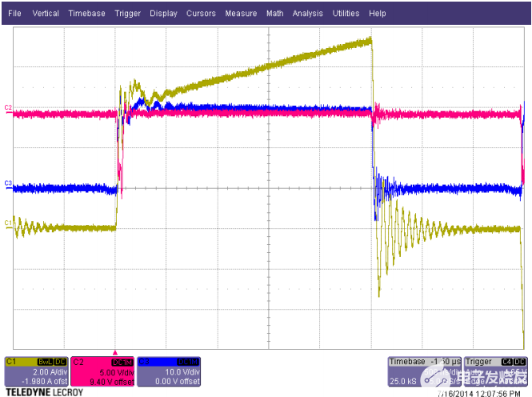This screenshot has width=532, height=397.
Task: Open the Vertical menu
Action: 46,14
